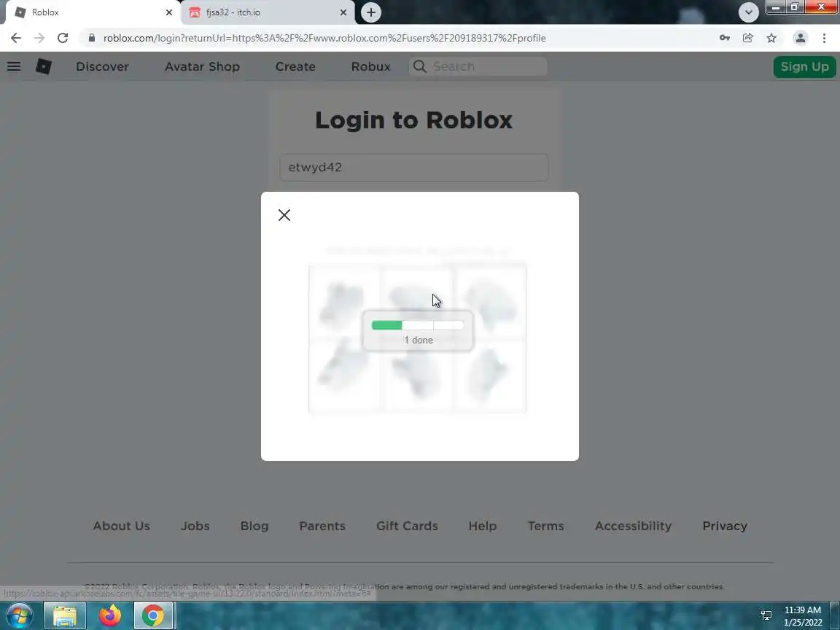The height and width of the screenshot is (630, 840).
Task: Open the taskbar clock and date
Action: (803, 616)
